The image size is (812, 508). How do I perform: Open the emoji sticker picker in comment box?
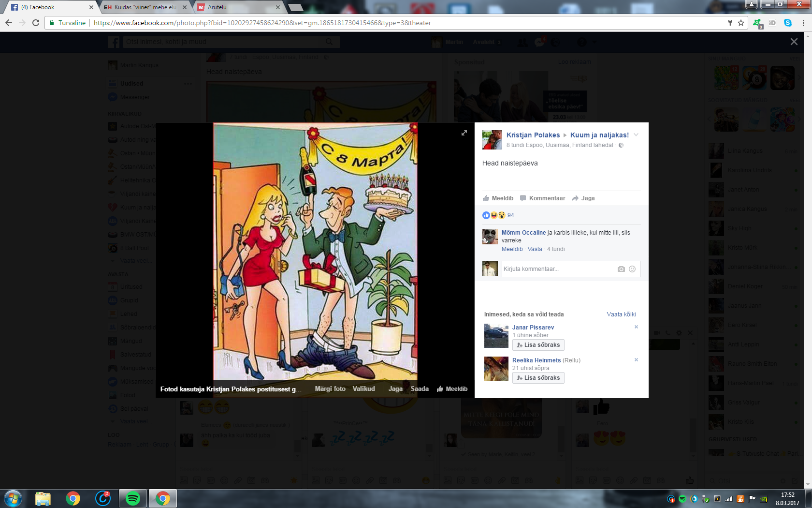tap(632, 269)
